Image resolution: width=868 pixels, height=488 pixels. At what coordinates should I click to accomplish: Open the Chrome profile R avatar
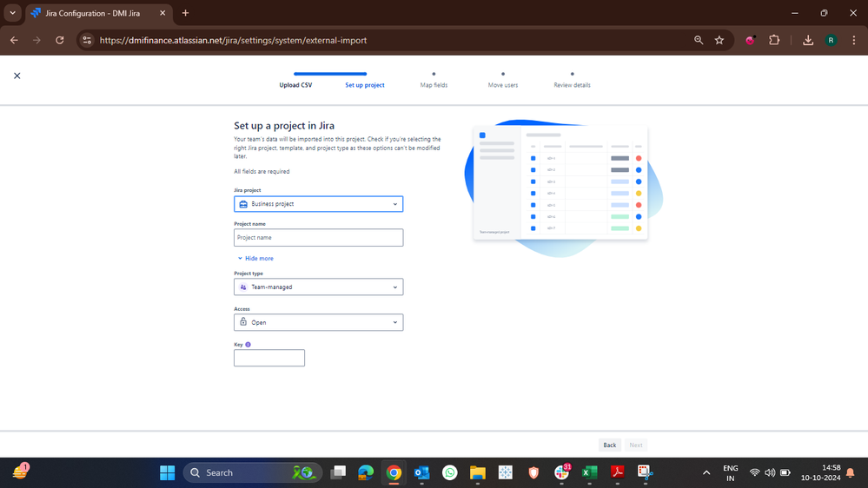click(831, 41)
